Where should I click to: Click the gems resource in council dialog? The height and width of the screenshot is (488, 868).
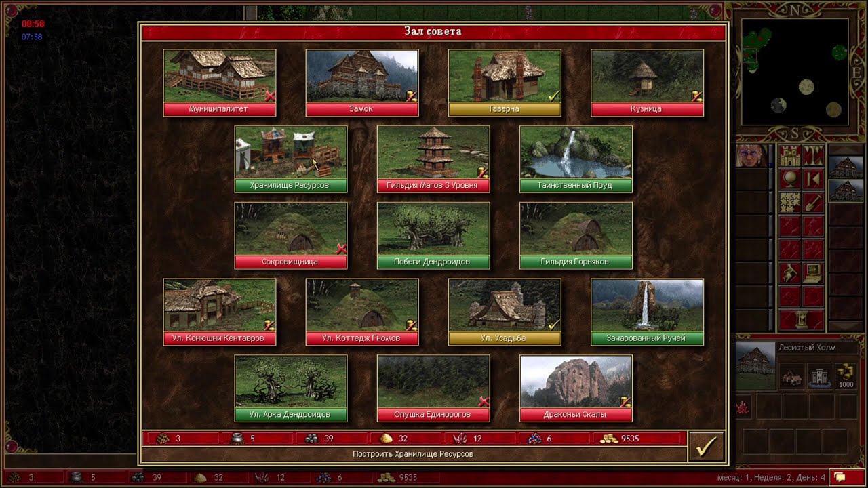533,439
